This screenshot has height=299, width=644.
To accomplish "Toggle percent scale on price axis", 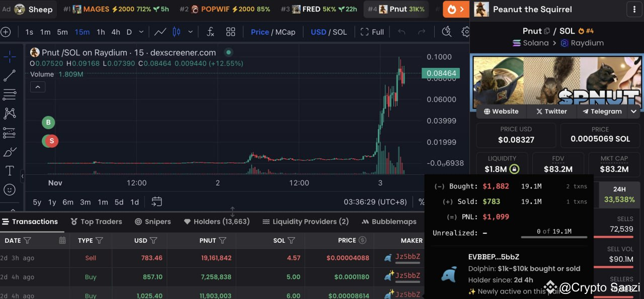I will tap(422, 202).
